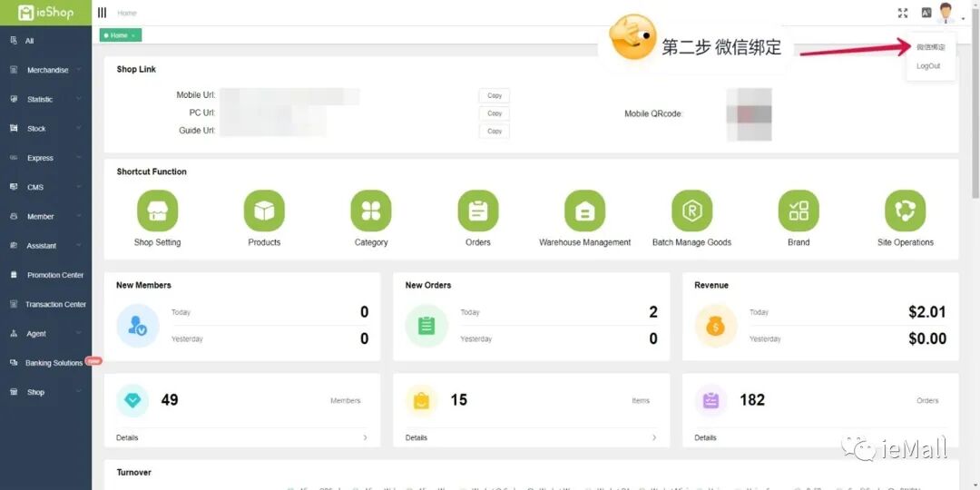
Task: Expand the Express sidebar menu
Action: coord(45,158)
